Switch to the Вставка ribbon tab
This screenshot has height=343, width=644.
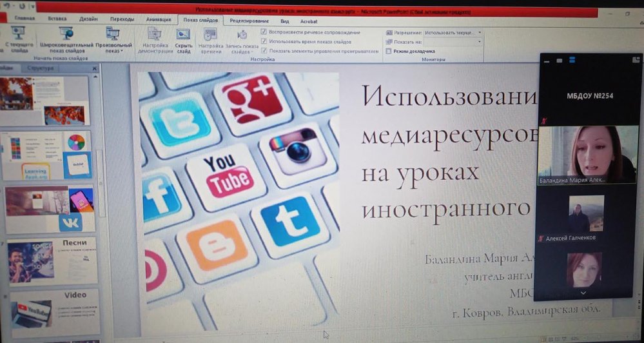[57, 19]
